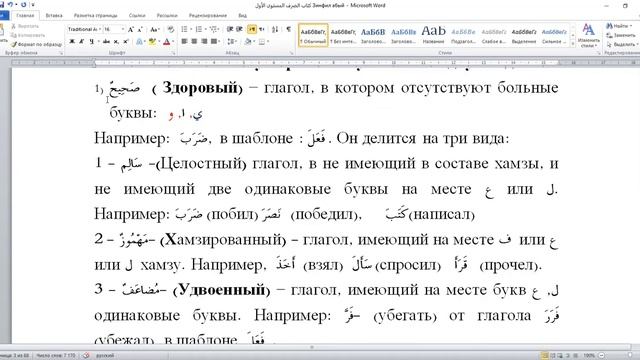640x360 pixels.
Task: Toggle show paragraph marks (¶)
Action: point(289,29)
